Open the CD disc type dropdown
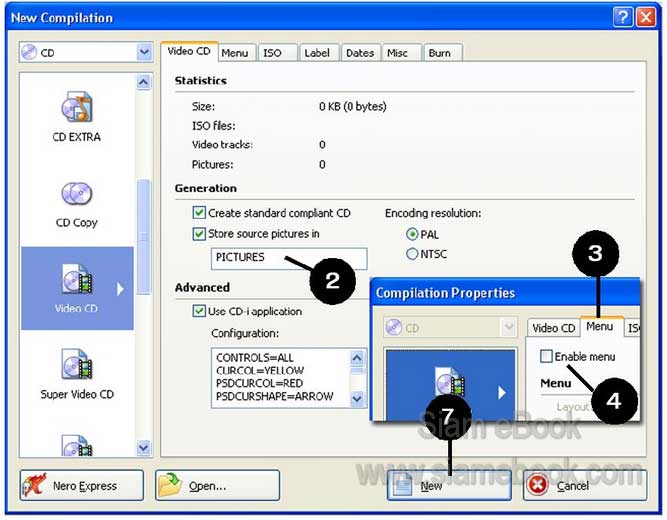 (144, 52)
